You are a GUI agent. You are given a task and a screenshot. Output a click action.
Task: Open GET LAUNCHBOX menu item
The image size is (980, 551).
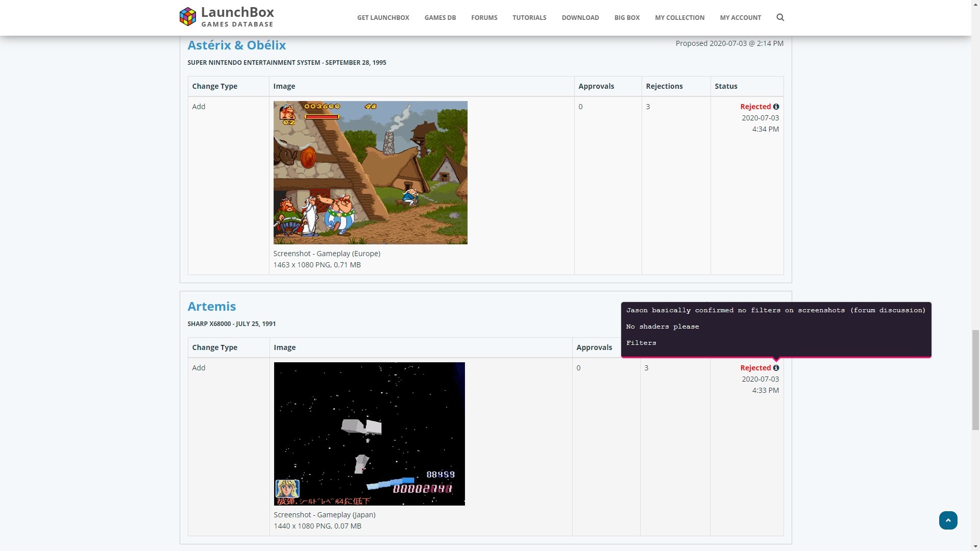pos(383,17)
